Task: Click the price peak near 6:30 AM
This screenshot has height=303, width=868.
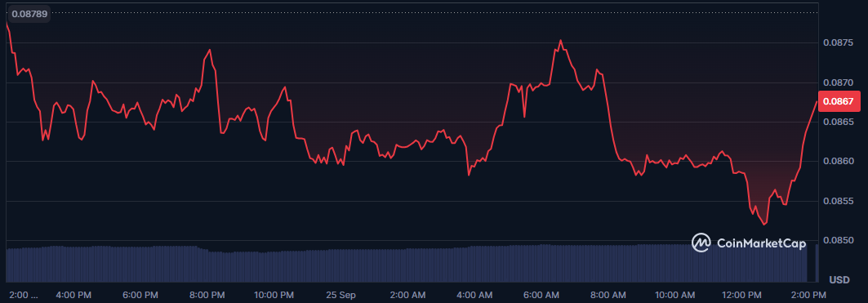Action: pyautogui.click(x=561, y=40)
